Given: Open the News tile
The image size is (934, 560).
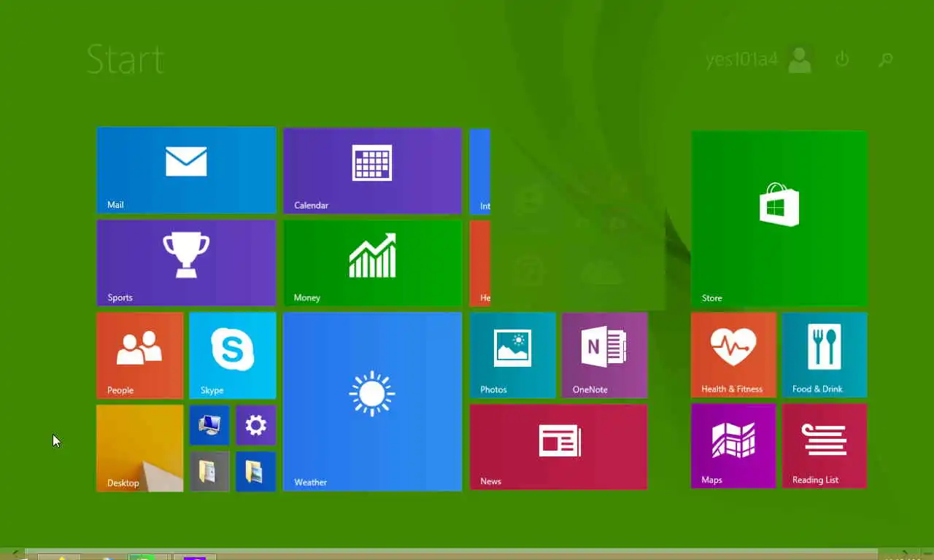Looking at the screenshot, I should (558, 447).
